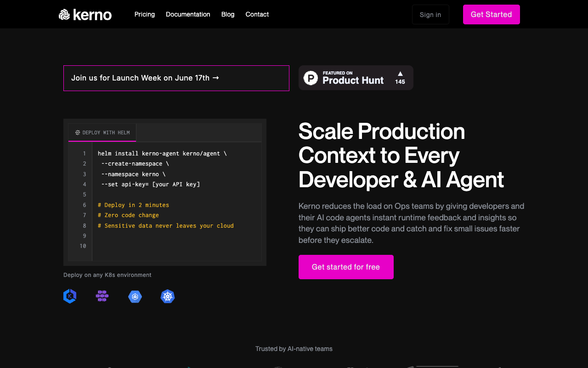Open the Pricing page
Screen dimensions: 588x368
(x=144, y=14)
